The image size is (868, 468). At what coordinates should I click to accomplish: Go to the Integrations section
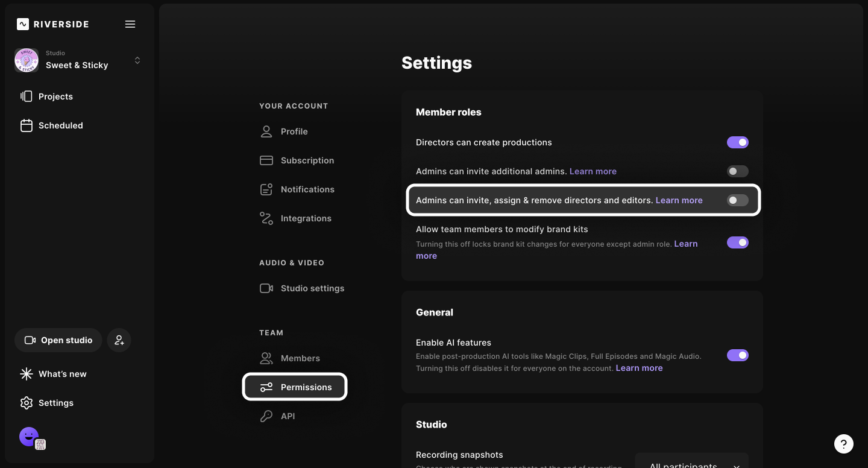(306, 218)
